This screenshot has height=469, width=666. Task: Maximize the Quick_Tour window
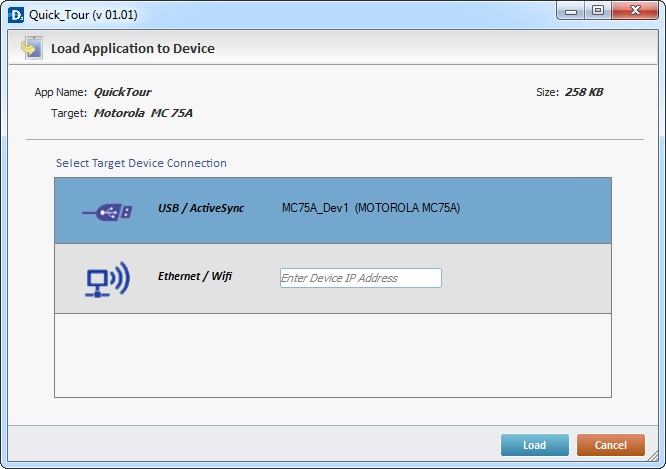598,11
